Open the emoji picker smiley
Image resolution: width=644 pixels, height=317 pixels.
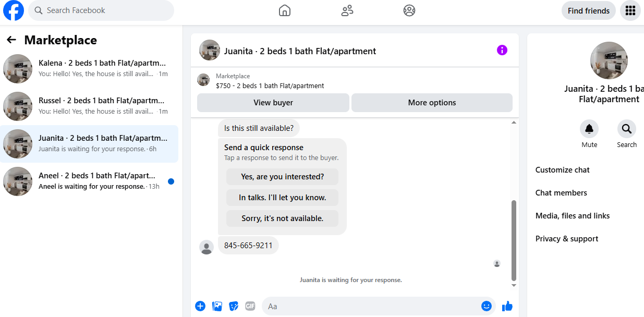(x=487, y=306)
